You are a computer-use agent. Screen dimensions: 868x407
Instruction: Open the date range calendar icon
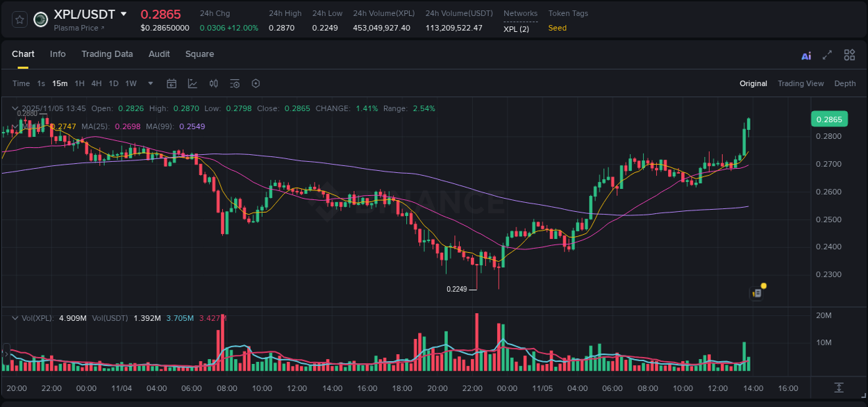172,83
